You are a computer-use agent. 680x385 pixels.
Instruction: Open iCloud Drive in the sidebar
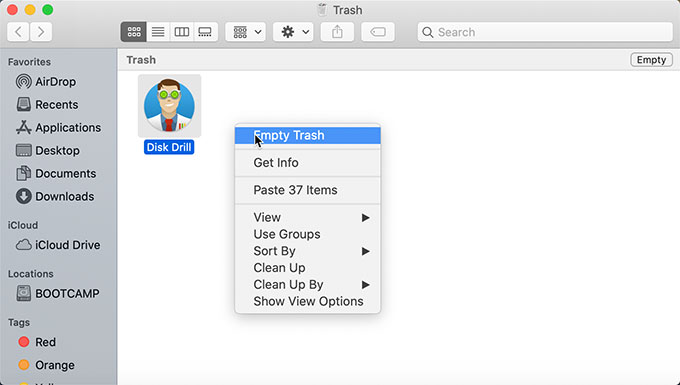[x=58, y=245]
